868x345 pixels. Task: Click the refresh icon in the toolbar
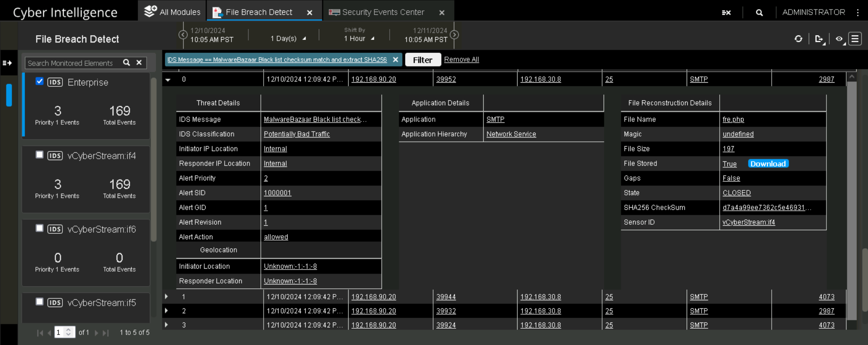point(798,39)
